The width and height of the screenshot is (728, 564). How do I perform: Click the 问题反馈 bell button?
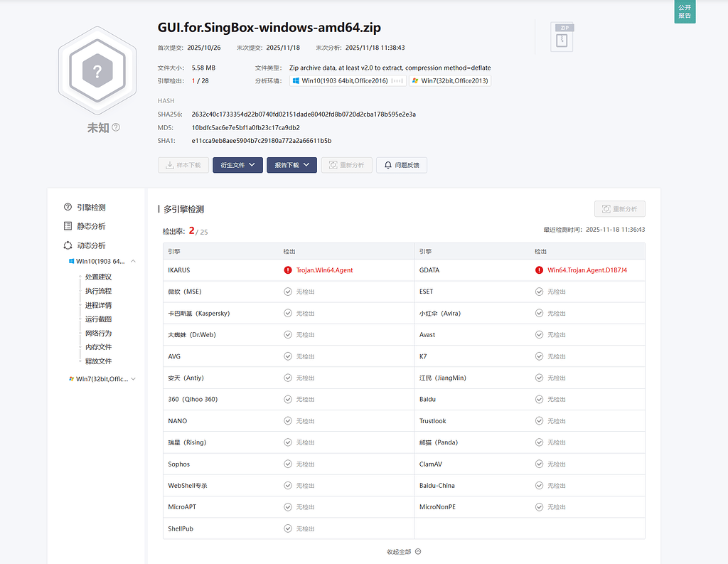[x=402, y=165]
